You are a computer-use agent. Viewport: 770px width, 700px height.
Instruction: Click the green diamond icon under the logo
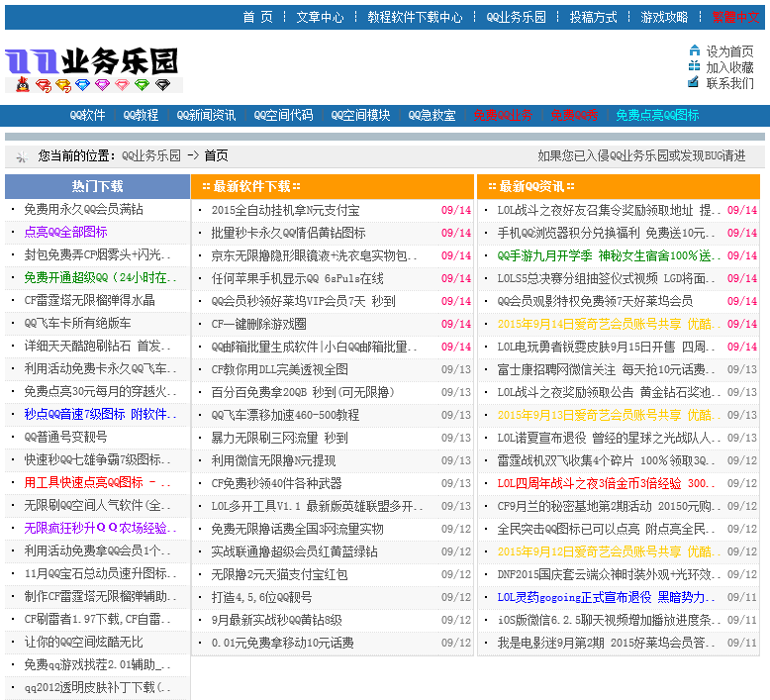(x=142, y=86)
